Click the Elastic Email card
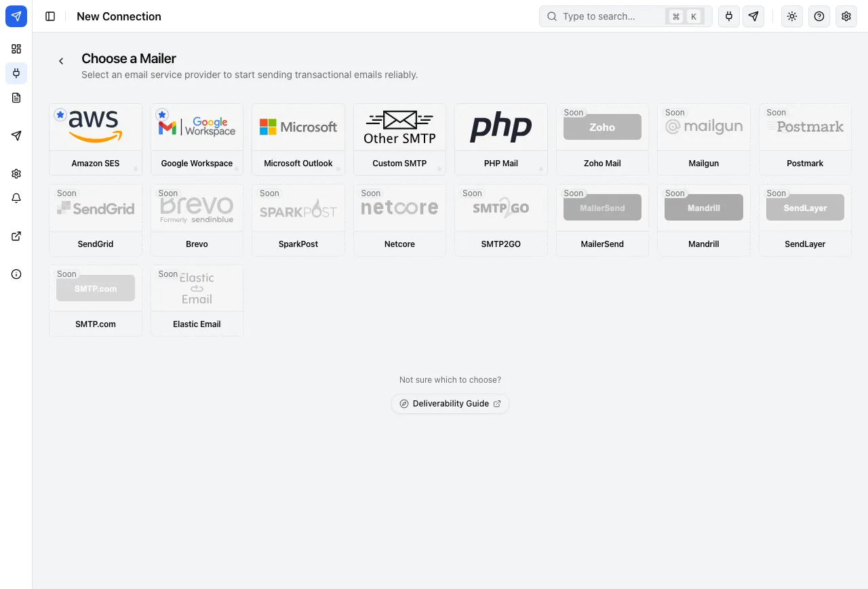The image size is (868, 589). 197,301
